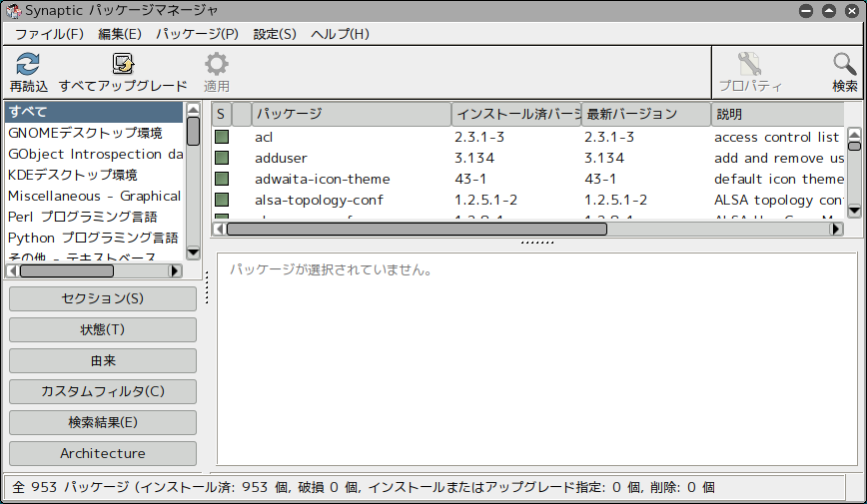Click the 適用 apply gear icon
This screenshot has width=867, height=504.
pos(216,64)
